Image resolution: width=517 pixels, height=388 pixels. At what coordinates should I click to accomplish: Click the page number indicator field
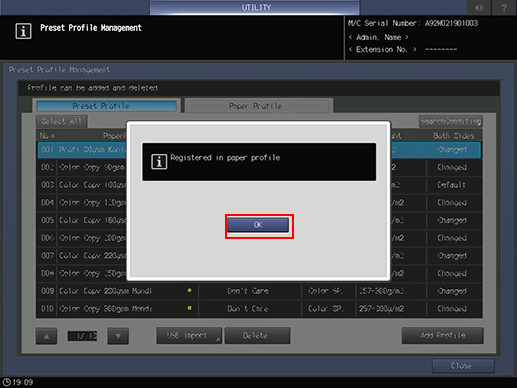[x=82, y=336]
